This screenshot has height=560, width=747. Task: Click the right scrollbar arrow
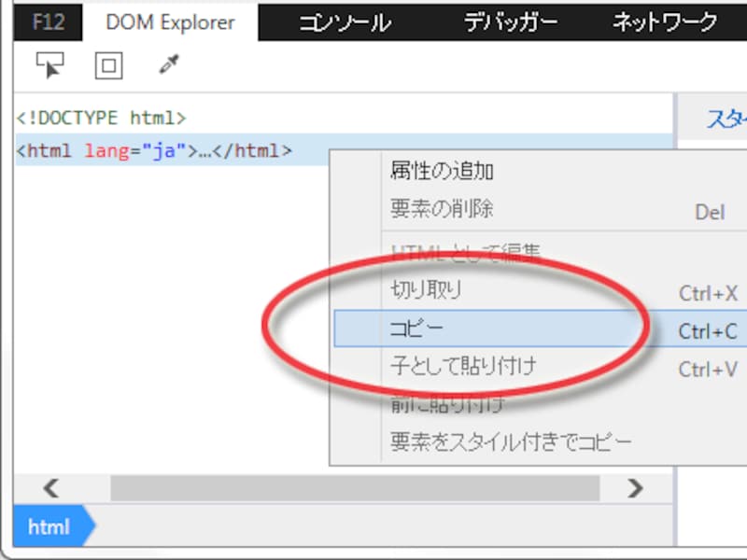636,488
